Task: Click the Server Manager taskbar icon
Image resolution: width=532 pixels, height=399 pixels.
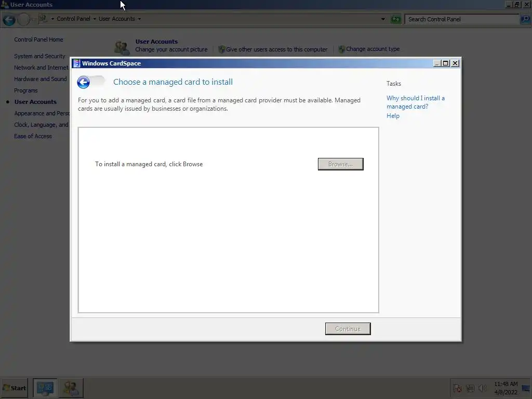Action: 45,388
